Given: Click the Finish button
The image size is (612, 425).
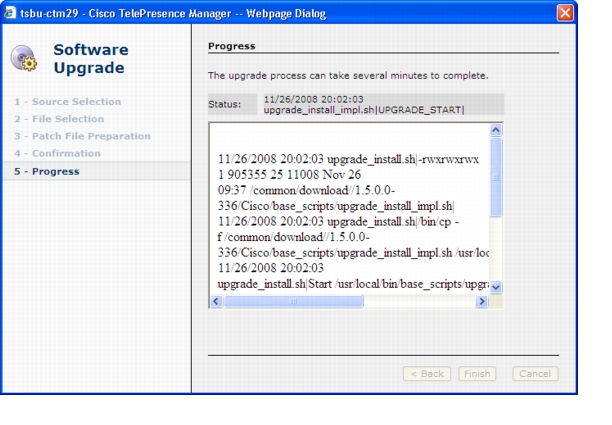Looking at the screenshot, I should [x=477, y=373].
